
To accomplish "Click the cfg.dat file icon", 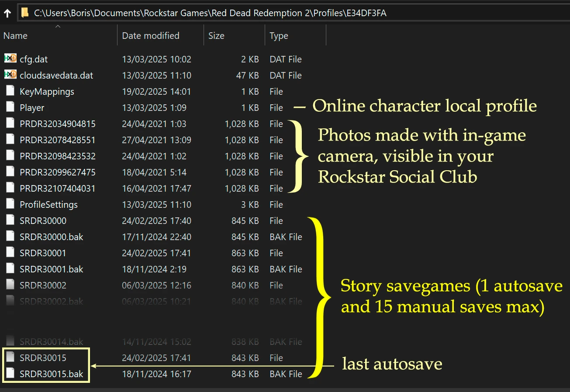I will pos(10,59).
